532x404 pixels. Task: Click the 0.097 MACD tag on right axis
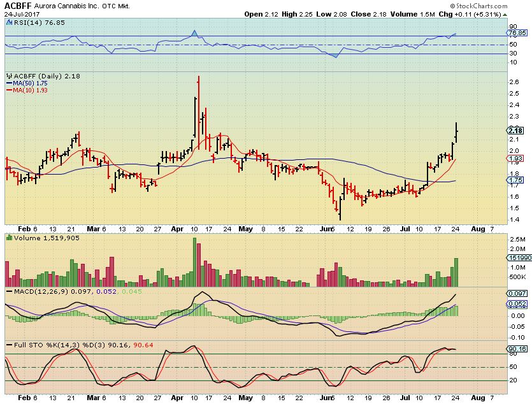click(x=517, y=293)
